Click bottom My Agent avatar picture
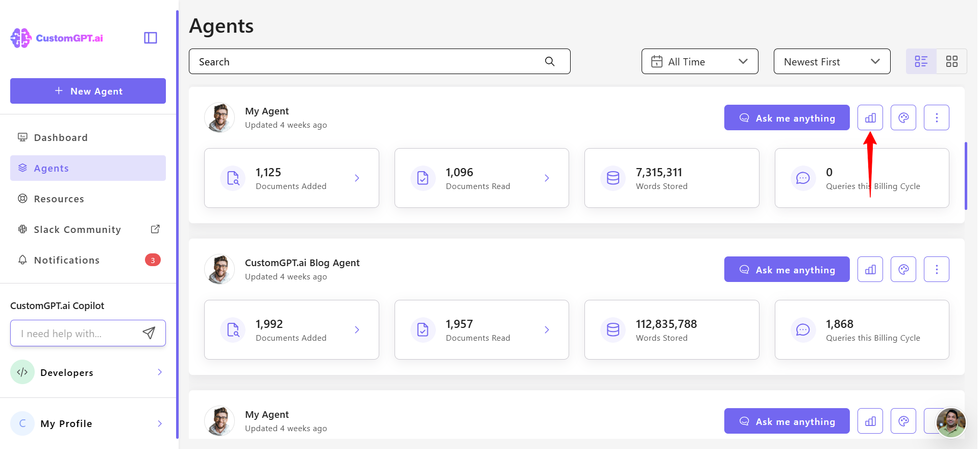Screen dimensions: 980x449 point(219,421)
